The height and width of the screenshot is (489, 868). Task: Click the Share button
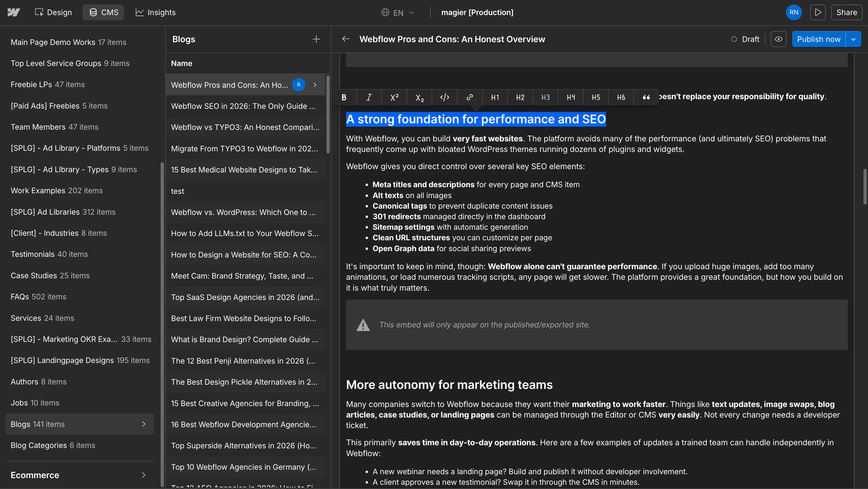click(x=846, y=12)
